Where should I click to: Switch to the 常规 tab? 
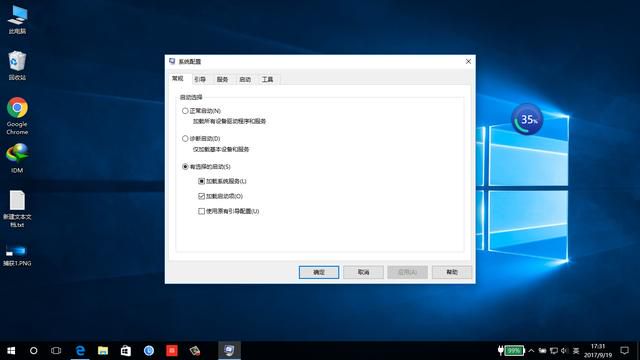(178, 78)
